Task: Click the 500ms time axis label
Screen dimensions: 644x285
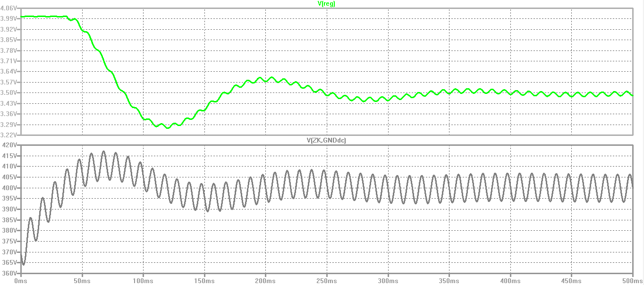Action: 632,280
